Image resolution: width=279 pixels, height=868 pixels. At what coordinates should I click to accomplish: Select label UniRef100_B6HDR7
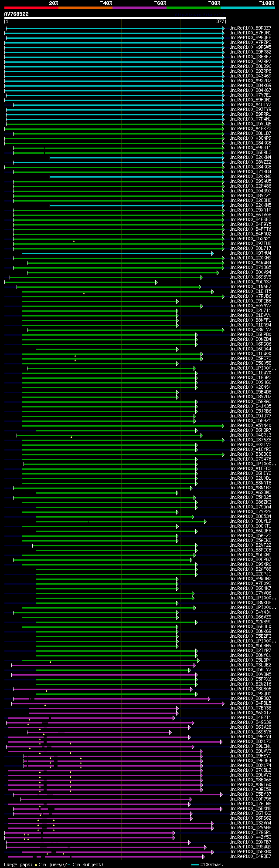click(250, 431)
